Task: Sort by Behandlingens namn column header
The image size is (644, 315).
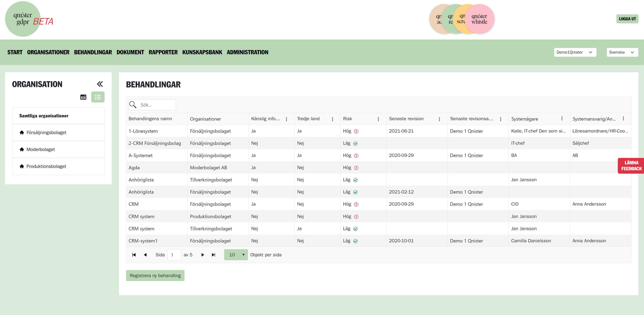Action: [150, 119]
